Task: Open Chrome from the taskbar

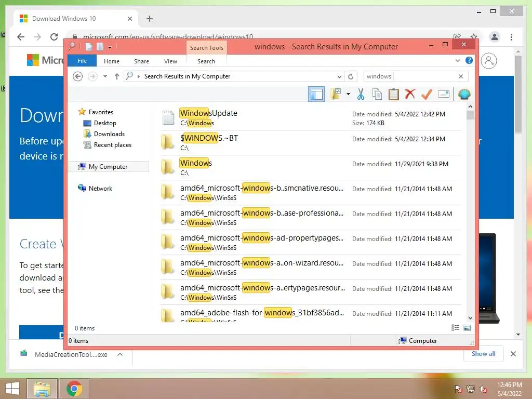Action: pos(74,389)
